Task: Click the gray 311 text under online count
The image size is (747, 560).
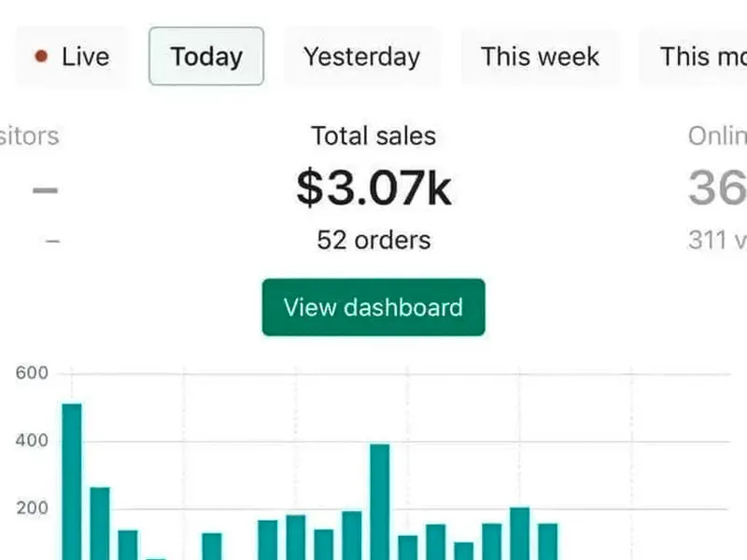Action: pyautogui.click(x=707, y=240)
